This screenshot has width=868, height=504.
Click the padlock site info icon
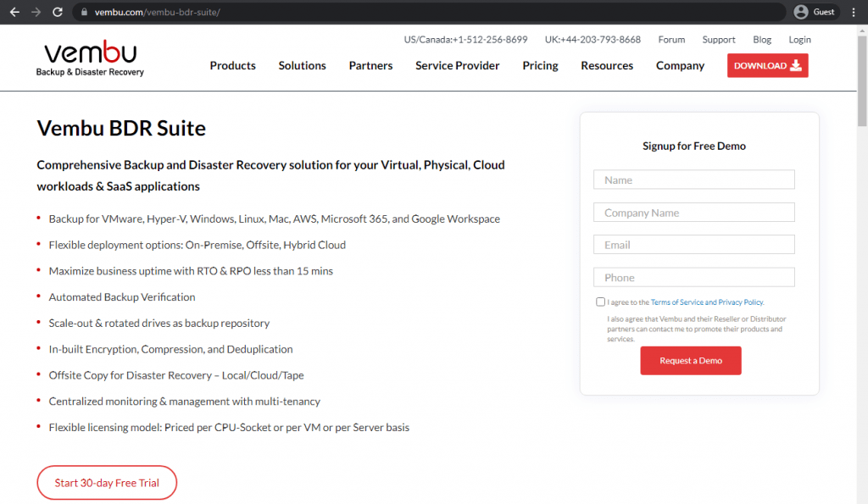(84, 12)
